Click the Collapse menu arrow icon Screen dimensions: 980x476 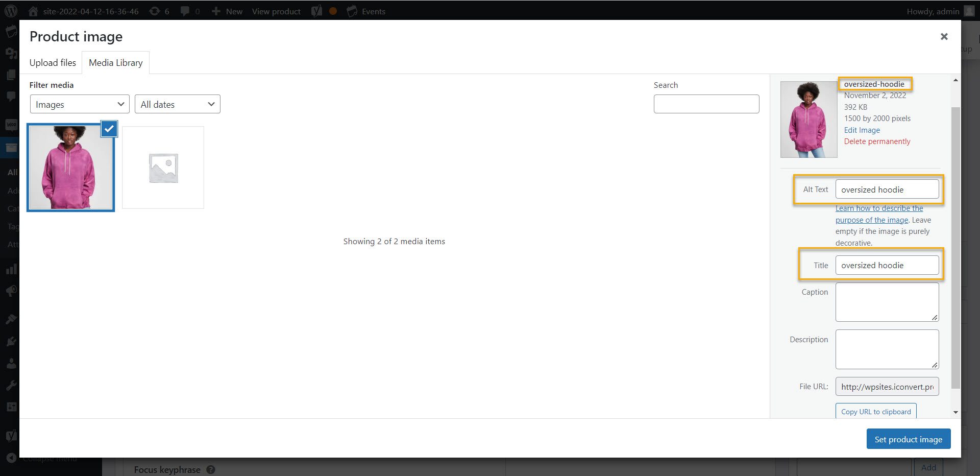click(11, 458)
